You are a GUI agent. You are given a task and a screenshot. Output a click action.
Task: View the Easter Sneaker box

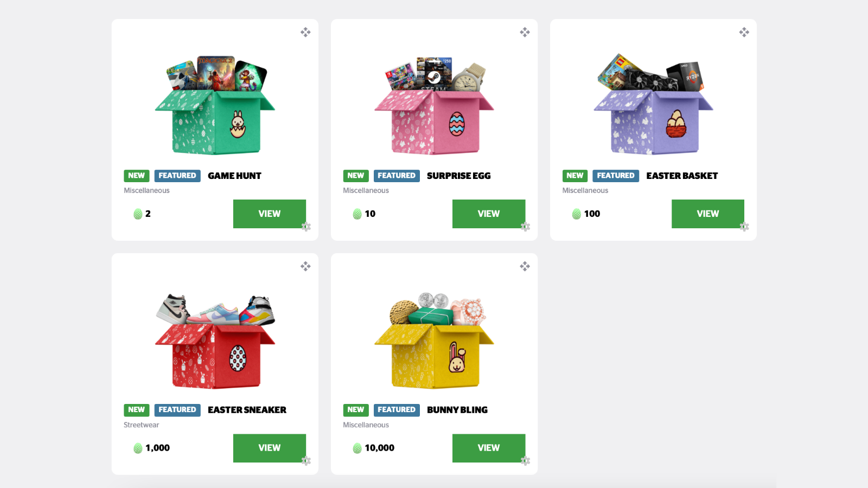click(270, 448)
